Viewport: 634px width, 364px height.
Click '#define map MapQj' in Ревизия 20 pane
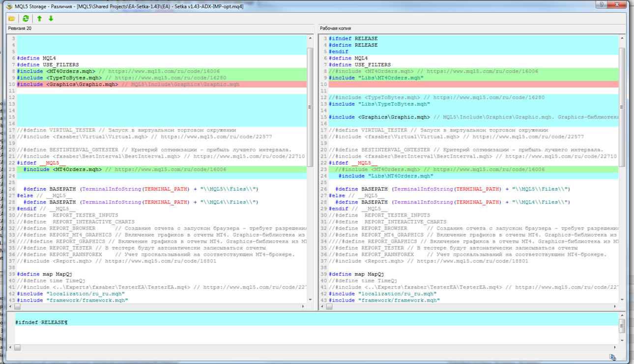tap(45, 274)
